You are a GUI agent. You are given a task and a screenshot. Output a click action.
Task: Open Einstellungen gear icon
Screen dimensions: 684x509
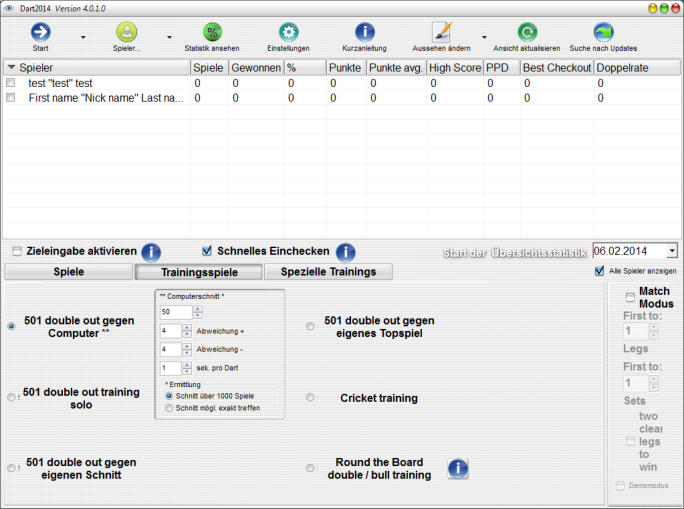click(x=288, y=32)
